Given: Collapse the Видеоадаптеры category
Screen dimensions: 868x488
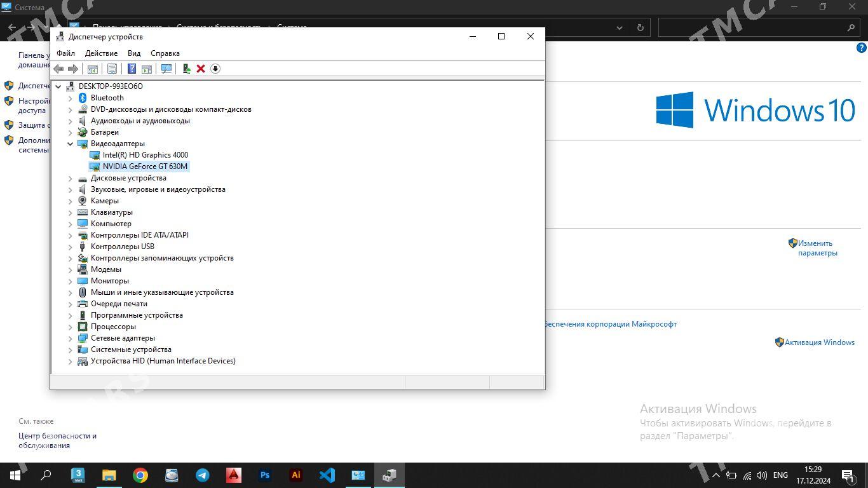Looking at the screenshot, I should [x=71, y=144].
